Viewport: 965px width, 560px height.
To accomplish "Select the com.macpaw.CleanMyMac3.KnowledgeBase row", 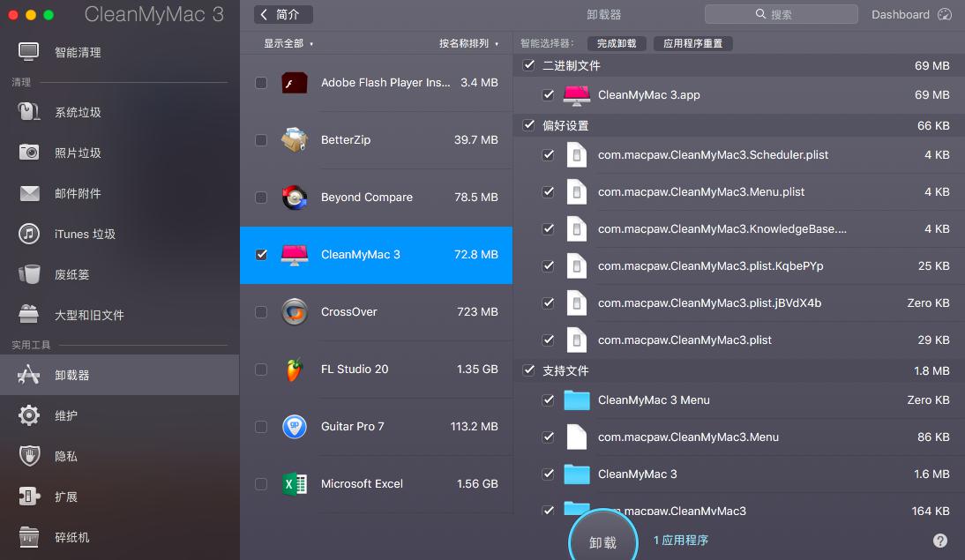I will (x=738, y=229).
